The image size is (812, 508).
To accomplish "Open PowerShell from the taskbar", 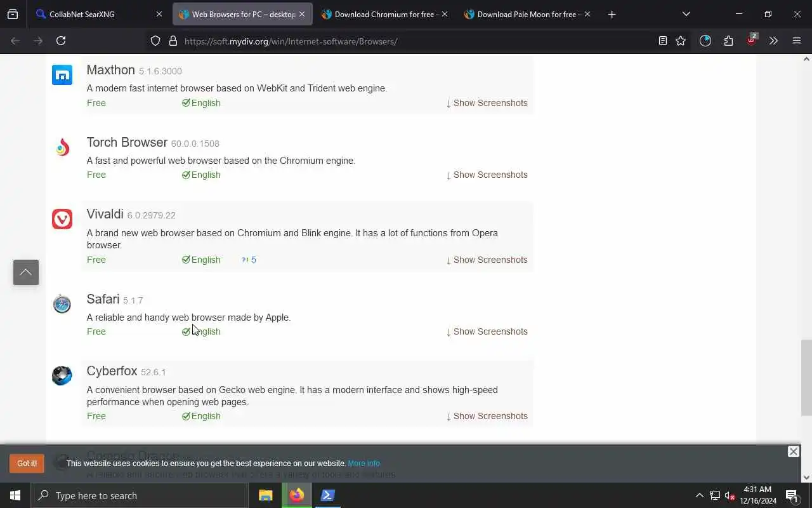I will point(327,495).
